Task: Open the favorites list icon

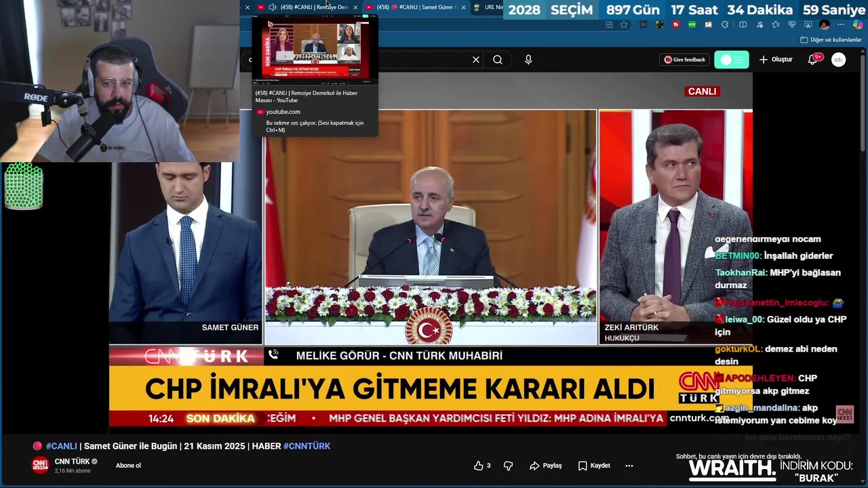Action: [776, 24]
